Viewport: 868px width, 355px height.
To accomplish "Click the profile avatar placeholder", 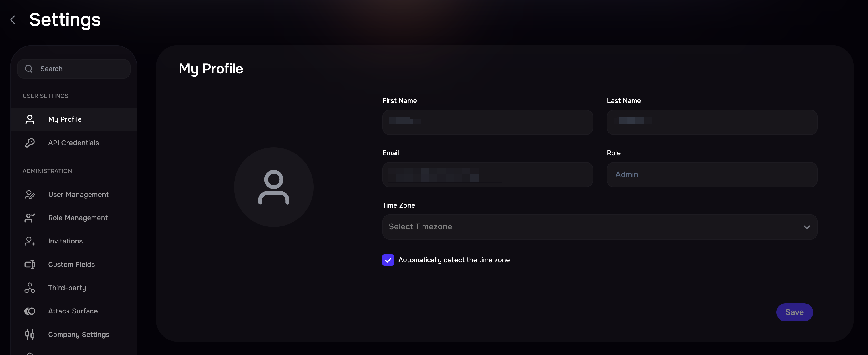I will 273,187.
